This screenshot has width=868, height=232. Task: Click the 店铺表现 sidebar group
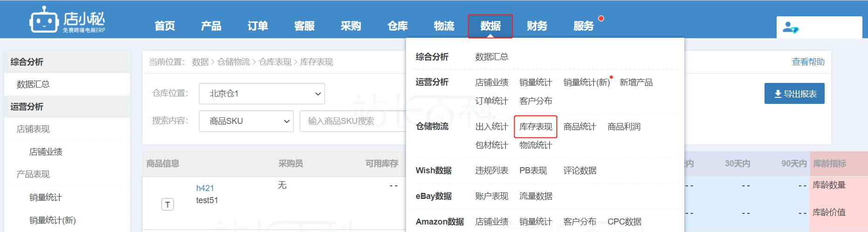(33, 129)
